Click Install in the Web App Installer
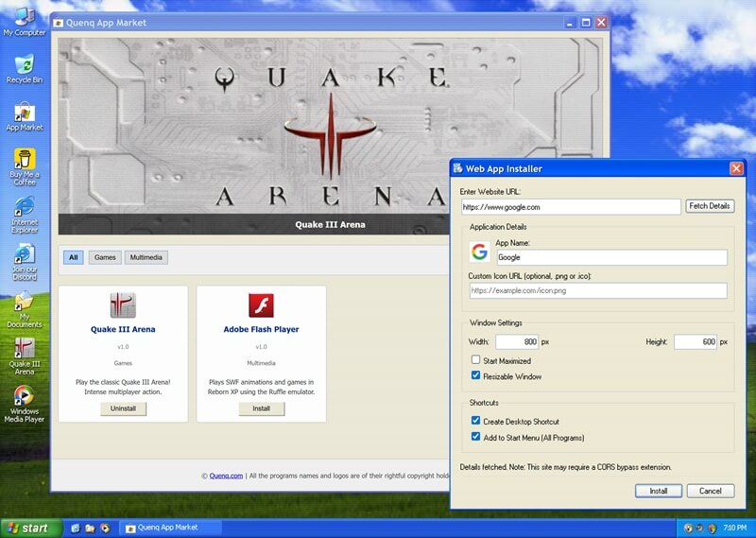This screenshot has width=756, height=538. coord(658,491)
